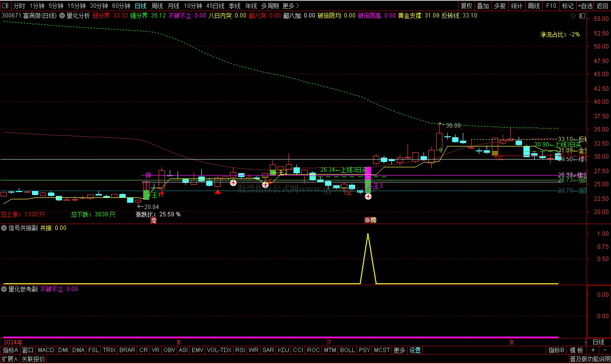Select the 周线 period tab
The height and width of the screenshot is (364, 611).
tap(157, 6)
